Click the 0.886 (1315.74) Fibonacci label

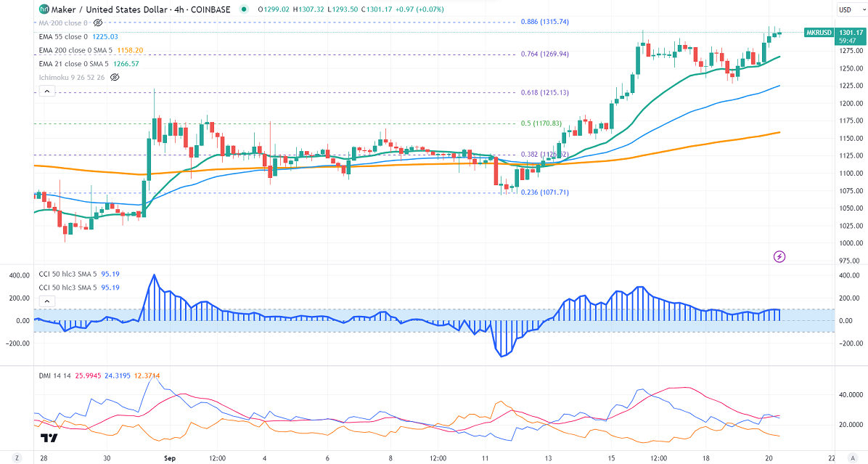[545, 22]
